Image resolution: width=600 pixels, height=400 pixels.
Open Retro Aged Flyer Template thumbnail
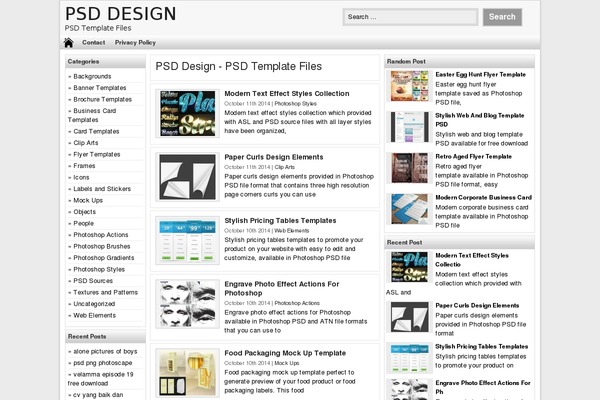tap(409, 169)
